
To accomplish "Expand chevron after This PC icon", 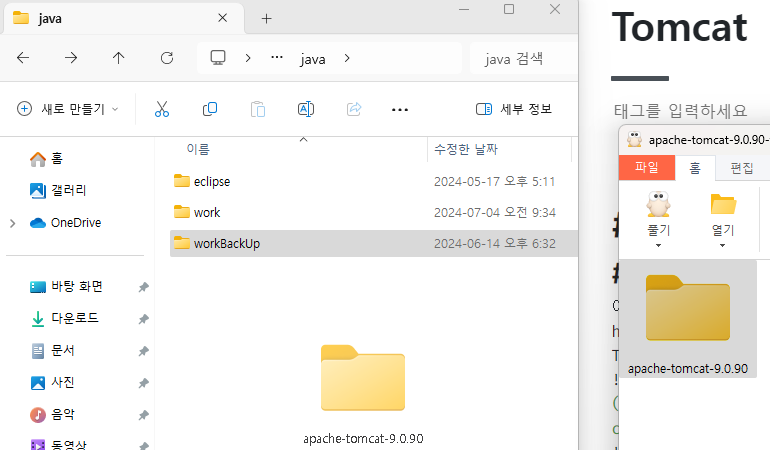I will point(248,58).
